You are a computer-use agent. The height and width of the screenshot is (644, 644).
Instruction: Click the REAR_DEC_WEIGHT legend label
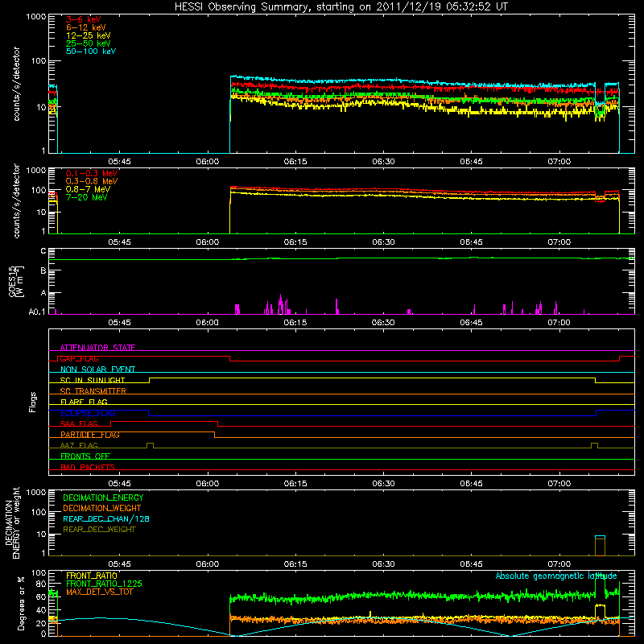pos(99,530)
